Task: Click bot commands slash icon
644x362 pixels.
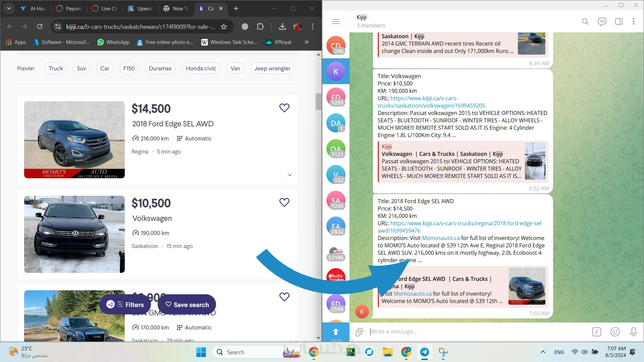Action: point(597,332)
